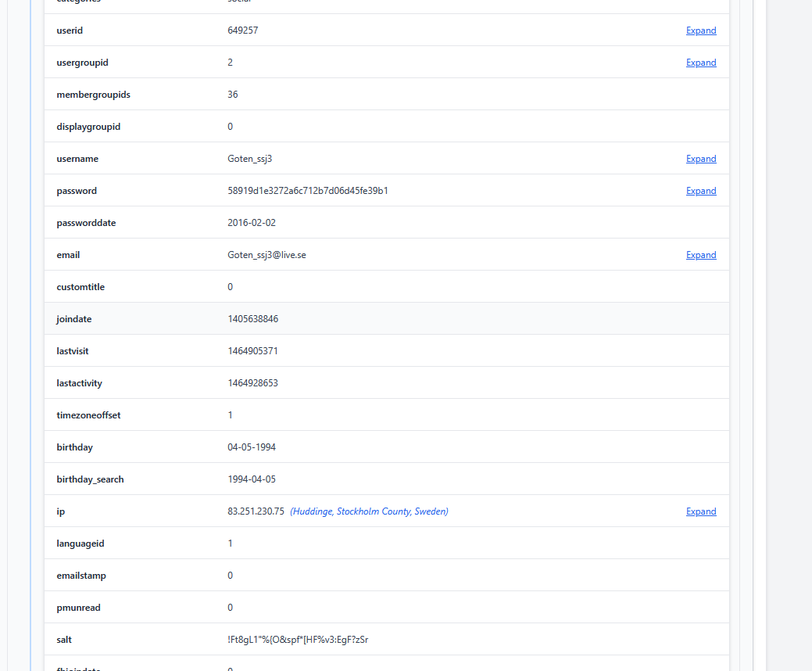Select the emailstamp field label

tap(81, 576)
